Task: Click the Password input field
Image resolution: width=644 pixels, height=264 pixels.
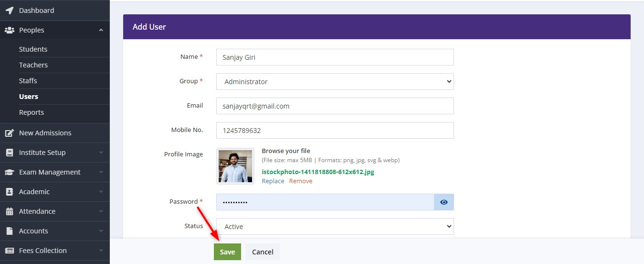Action: pos(325,202)
